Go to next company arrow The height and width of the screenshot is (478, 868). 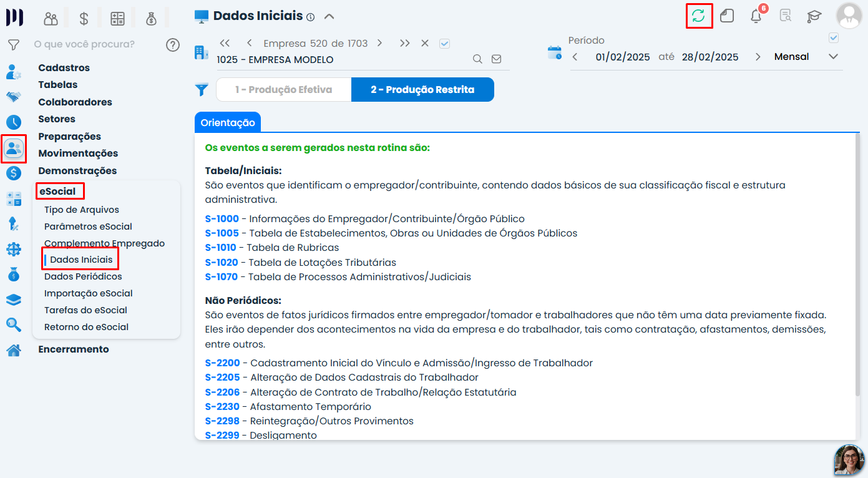(x=379, y=43)
